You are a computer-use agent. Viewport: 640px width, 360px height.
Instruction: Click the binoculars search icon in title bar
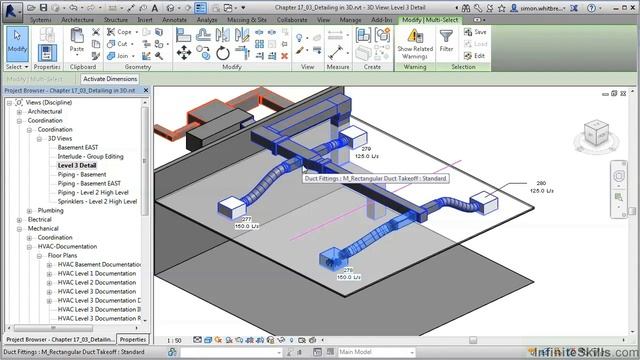[466, 8]
